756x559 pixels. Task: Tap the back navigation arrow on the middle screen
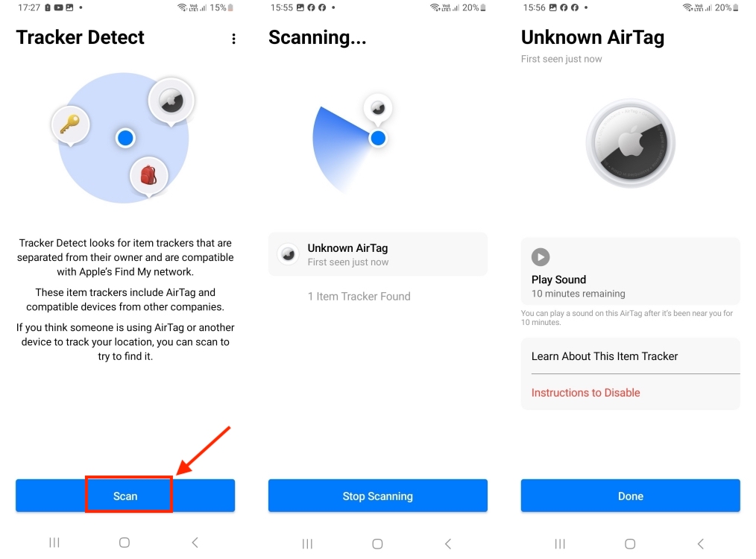(447, 543)
